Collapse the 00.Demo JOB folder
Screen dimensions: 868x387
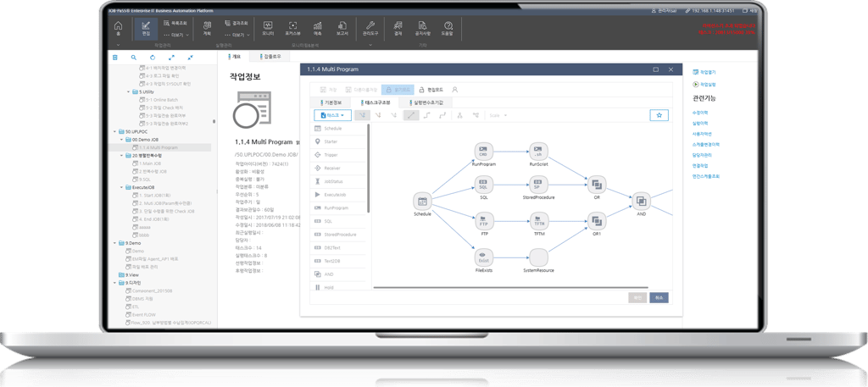122,140
